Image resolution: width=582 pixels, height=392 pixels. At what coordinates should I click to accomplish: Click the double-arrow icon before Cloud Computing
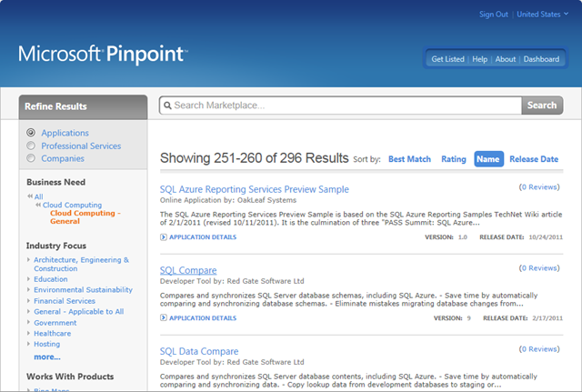(x=38, y=206)
